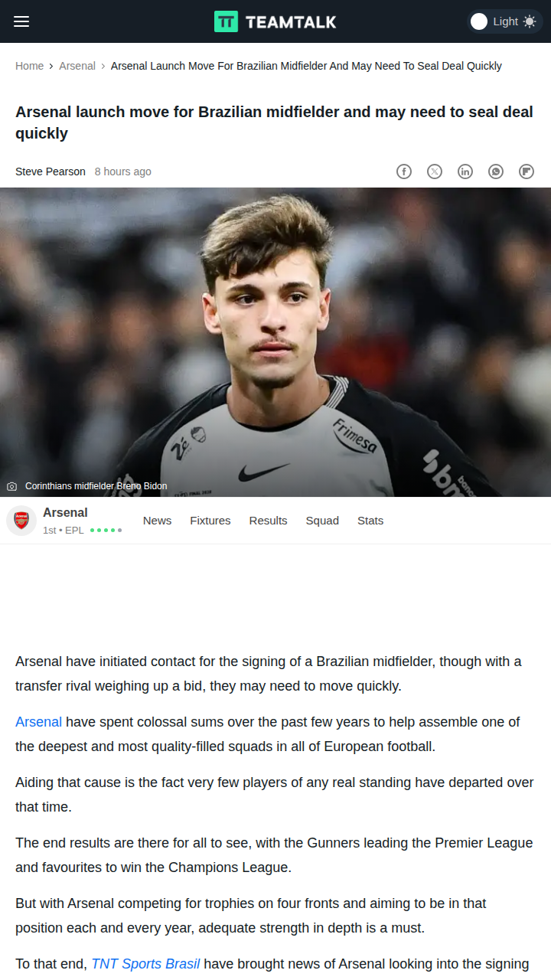Image resolution: width=551 pixels, height=980 pixels.
Task: Go to Home in the breadcrumb
Action: [x=29, y=66]
